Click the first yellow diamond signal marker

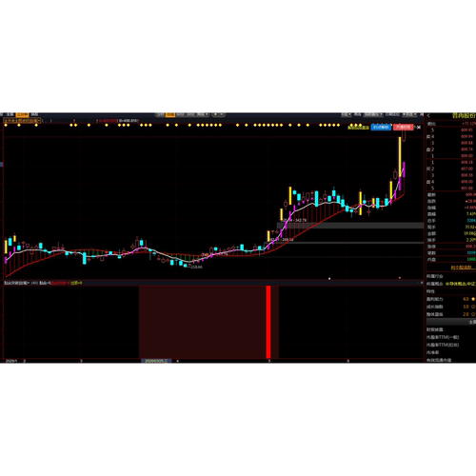(6, 125)
